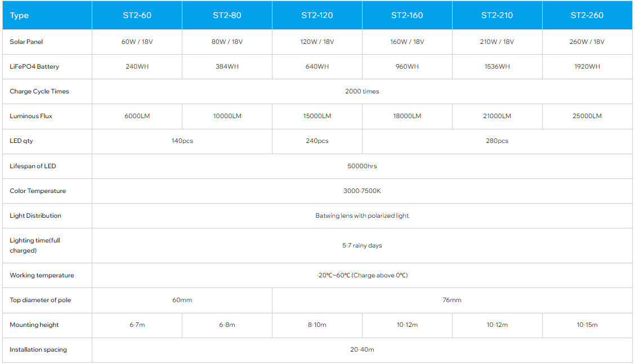Click the ST2-120 column header
The width and height of the screenshot is (635, 364).
click(317, 15)
